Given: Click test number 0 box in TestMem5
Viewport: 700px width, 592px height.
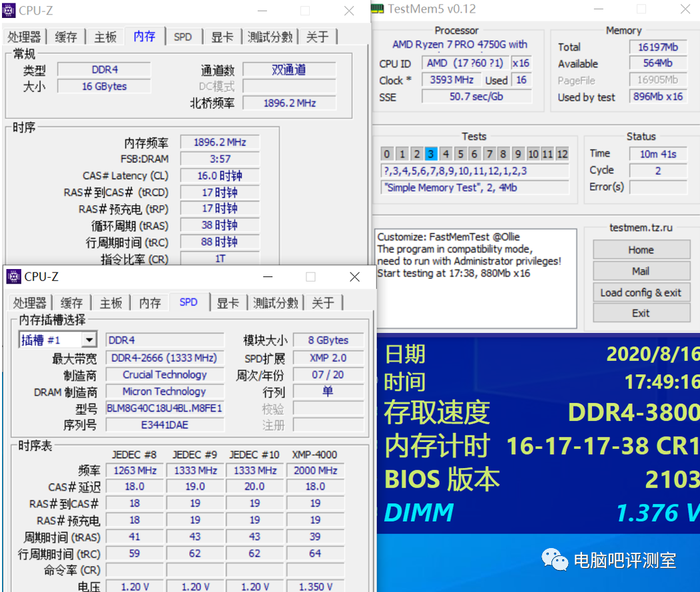Looking at the screenshot, I should pos(386,154).
